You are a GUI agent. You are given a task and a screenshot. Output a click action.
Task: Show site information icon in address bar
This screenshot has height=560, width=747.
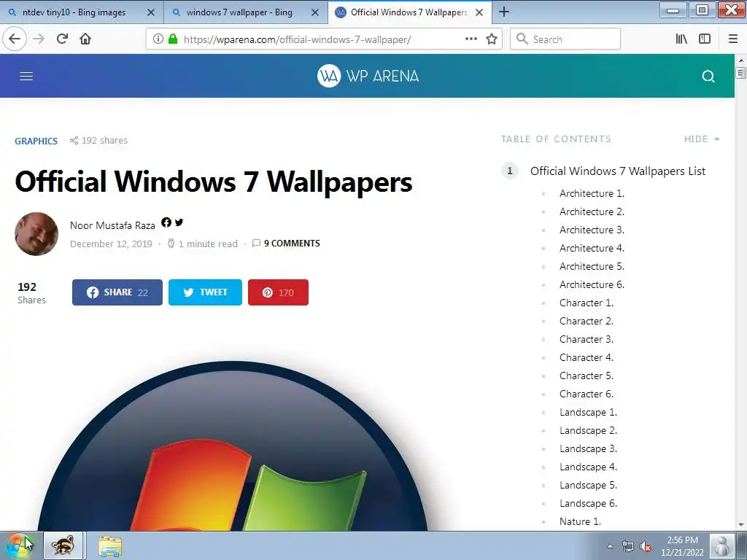coord(158,39)
